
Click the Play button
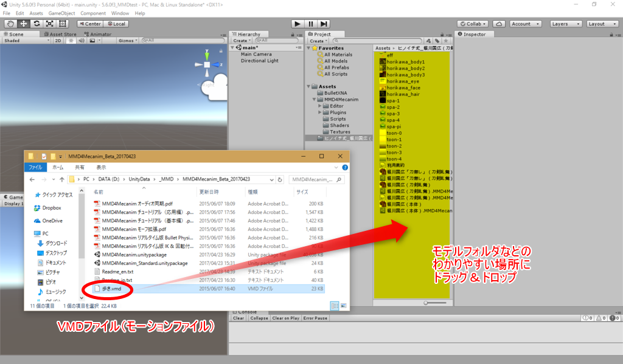(297, 24)
